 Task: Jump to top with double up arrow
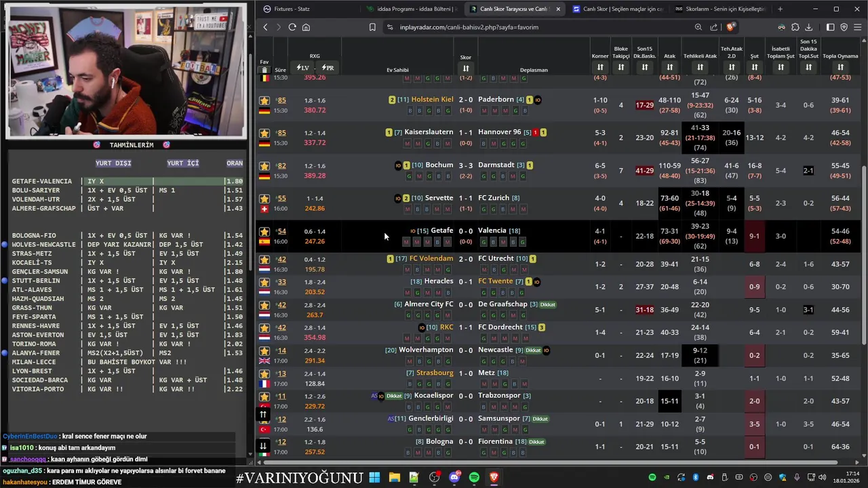coord(263,414)
